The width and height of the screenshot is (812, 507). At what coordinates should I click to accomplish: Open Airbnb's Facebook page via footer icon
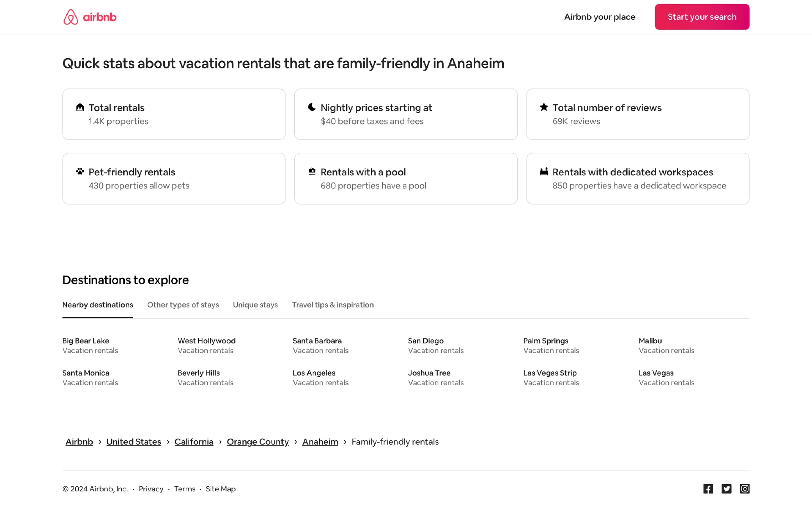coord(708,489)
